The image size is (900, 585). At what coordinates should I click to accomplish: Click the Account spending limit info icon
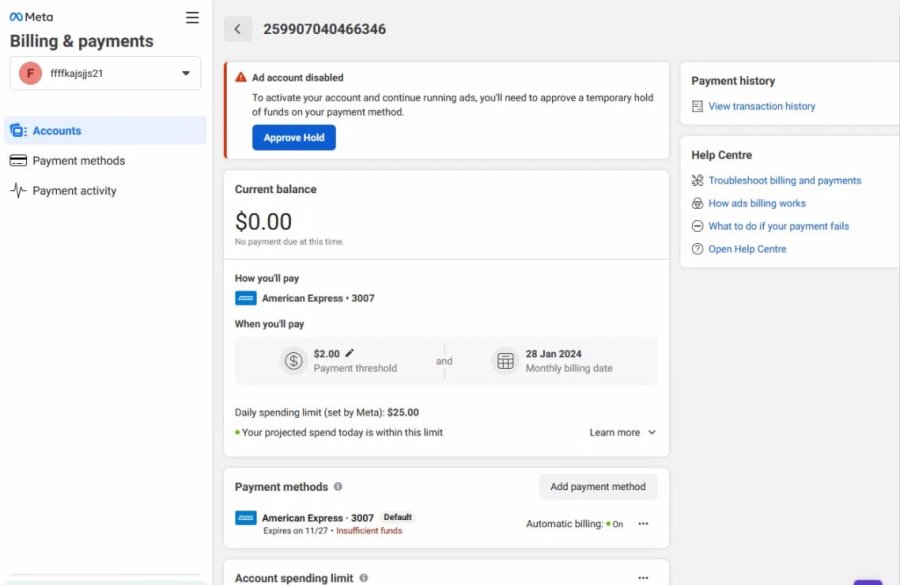click(x=363, y=578)
